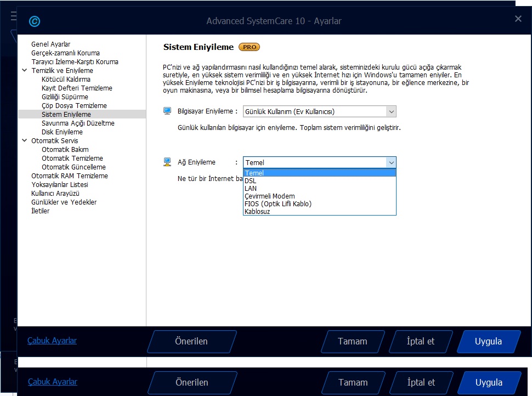Collapse the Temizlik ve Eniyileme tree chevron
Viewport: 532px width, 396px height.
pyautogui.click(x=25, y=70)
